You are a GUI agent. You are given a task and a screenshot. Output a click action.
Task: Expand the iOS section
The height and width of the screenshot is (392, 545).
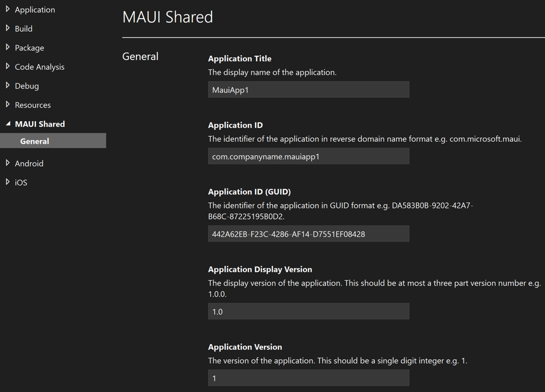pos(8,182)
